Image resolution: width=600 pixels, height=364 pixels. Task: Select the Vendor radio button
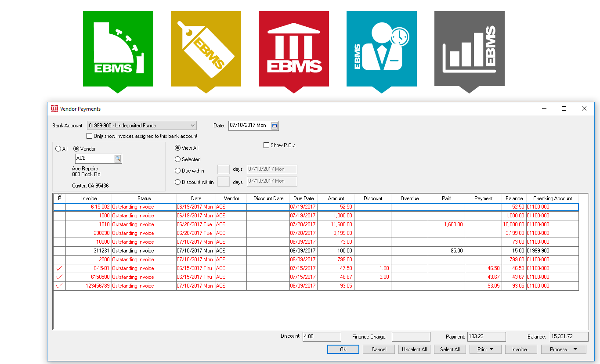(x=76, y=149)
